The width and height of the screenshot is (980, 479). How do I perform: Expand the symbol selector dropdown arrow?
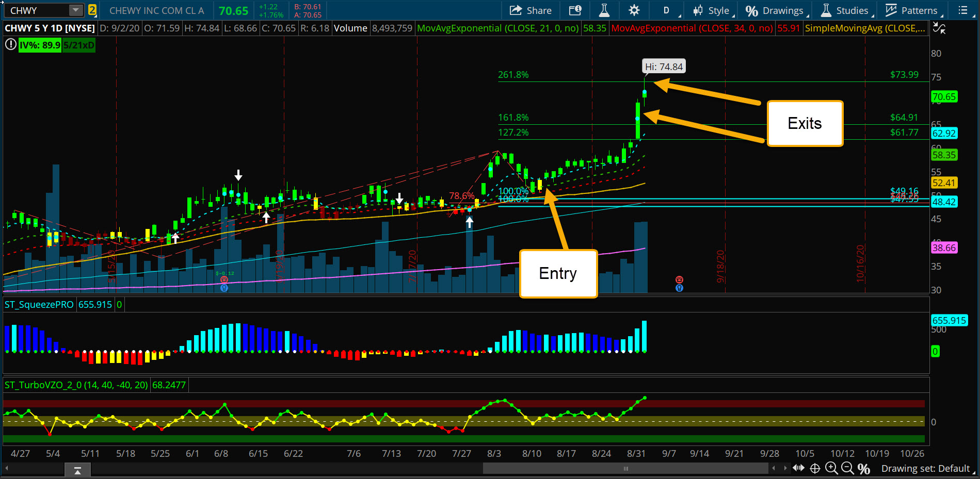[x=76, y=10]
